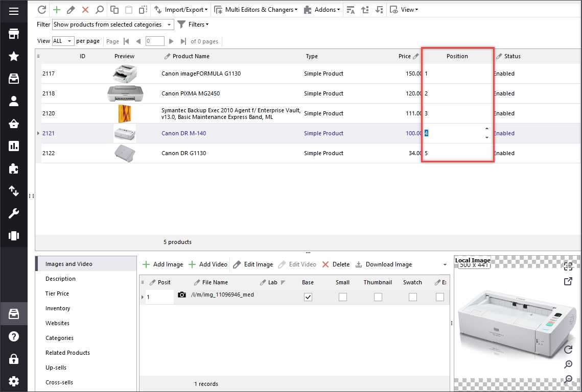Click the lock icon in sidebar
This screenshot has width=582, height=392.
[x=14, y=359]
